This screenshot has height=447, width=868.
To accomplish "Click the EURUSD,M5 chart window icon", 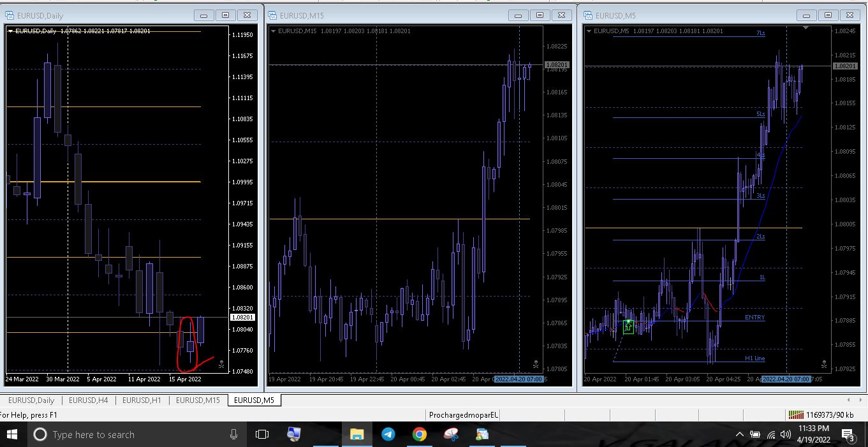I will point(588,15).
